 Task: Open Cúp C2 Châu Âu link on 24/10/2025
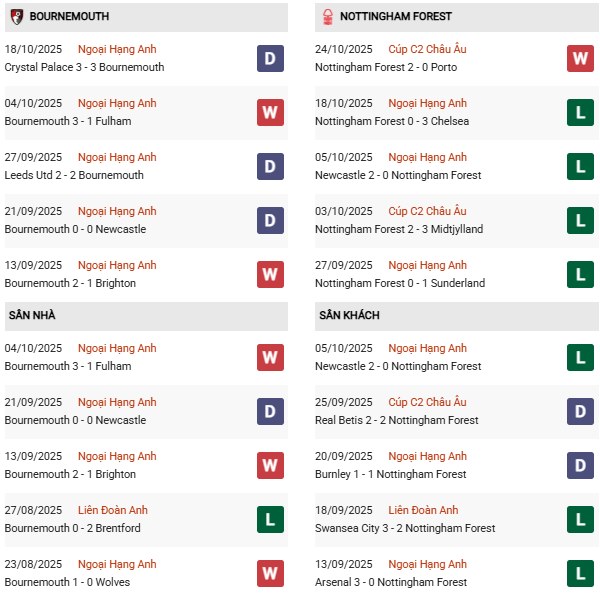click(x=427, y=50)
